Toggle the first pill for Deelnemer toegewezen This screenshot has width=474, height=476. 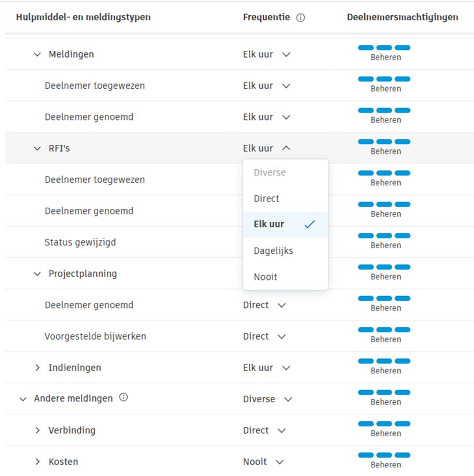pos(365,79)
